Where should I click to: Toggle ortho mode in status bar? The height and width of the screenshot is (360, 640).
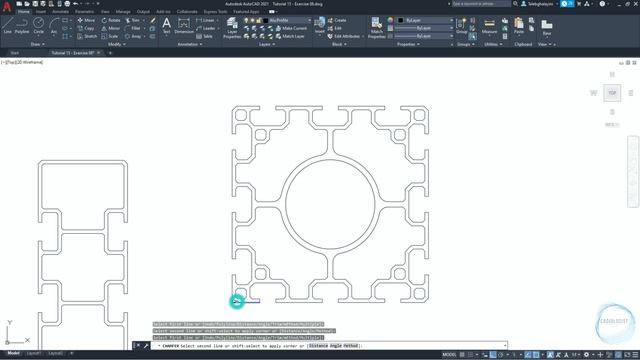(493, 355)
